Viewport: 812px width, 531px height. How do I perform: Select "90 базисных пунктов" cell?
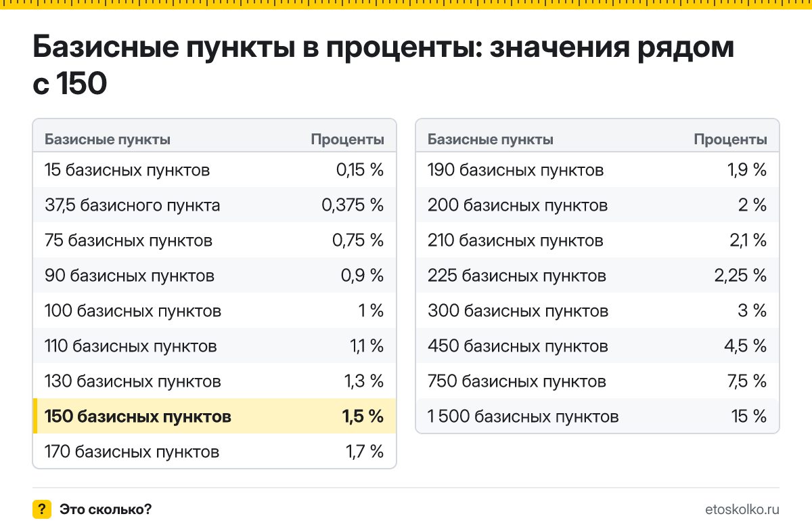(130, 276)
